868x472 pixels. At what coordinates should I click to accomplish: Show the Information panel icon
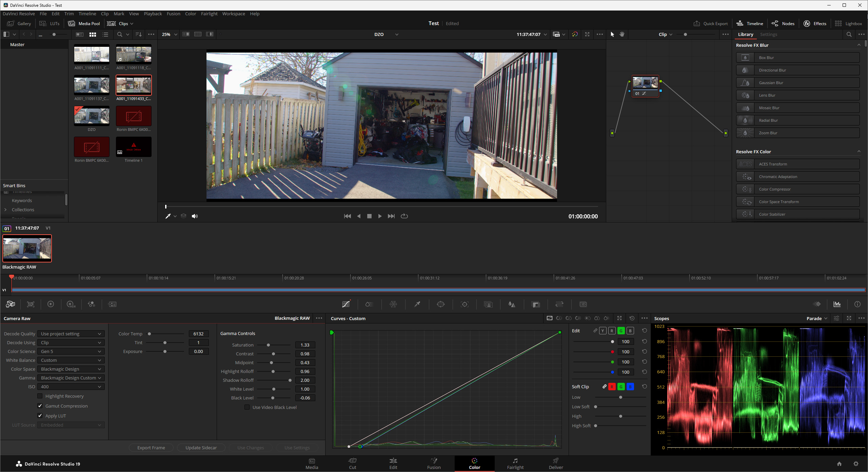pos(857,304)
